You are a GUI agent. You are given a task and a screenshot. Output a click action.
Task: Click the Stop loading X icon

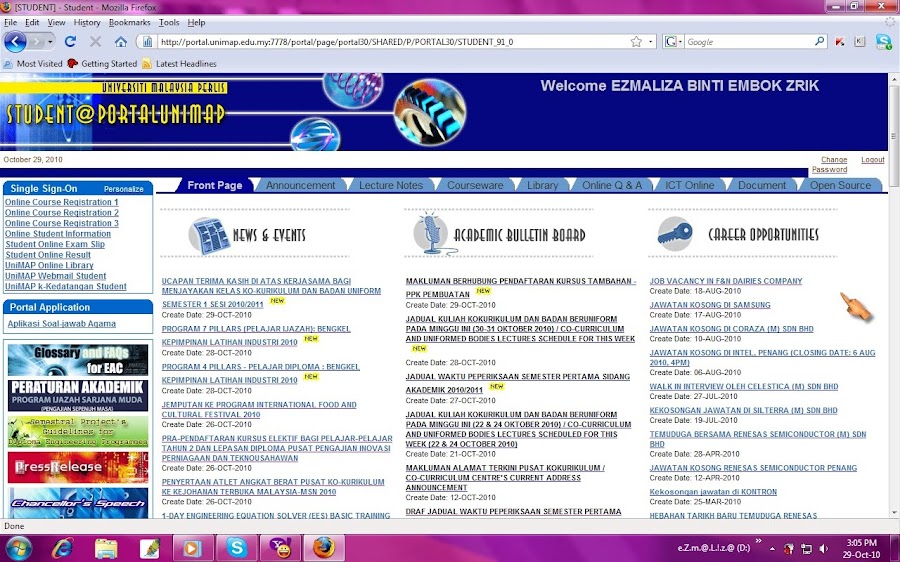click(x=95, y=42)
